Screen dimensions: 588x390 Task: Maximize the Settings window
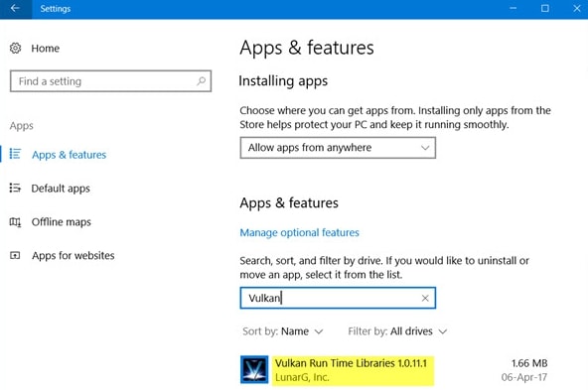click(545, 8)
